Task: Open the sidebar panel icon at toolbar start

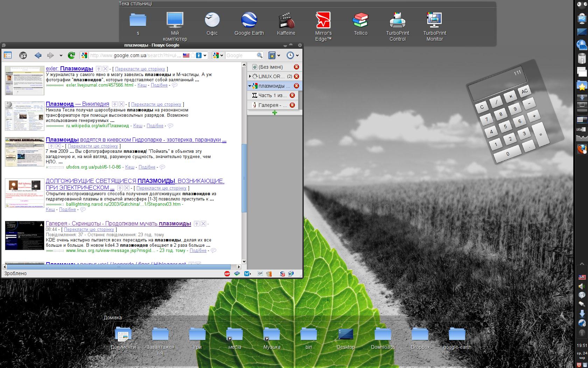Action: pos(7,55)
